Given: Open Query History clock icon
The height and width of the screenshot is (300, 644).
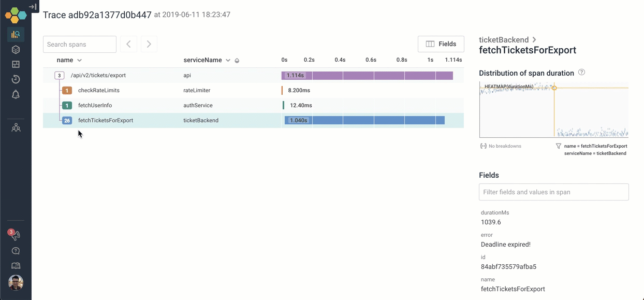Looking at the screenshot, I should point(16,79).
